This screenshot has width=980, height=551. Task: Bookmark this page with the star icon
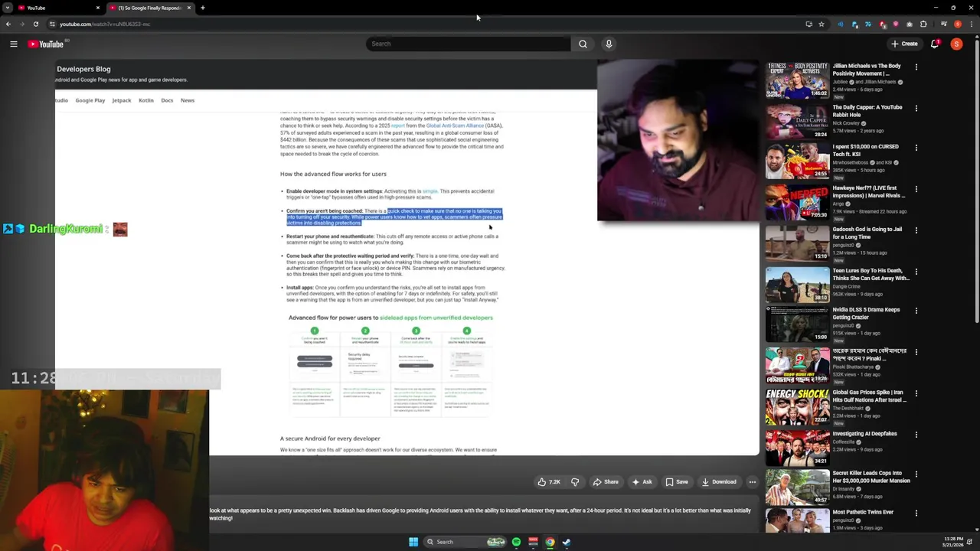(x=821, y=24)
